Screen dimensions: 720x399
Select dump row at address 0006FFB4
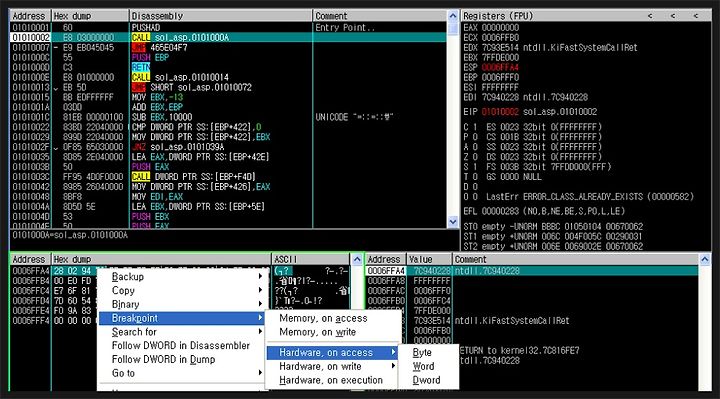180,281
